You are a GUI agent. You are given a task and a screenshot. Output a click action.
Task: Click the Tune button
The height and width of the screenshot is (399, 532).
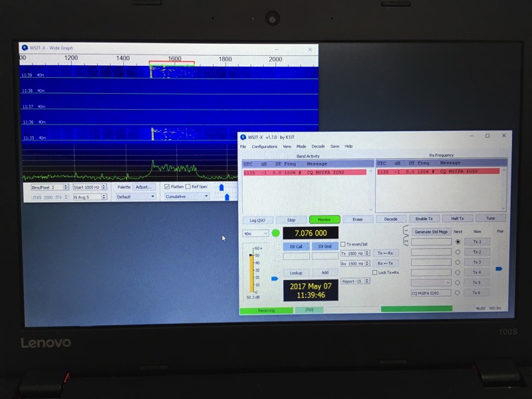(x=491, y=218)
